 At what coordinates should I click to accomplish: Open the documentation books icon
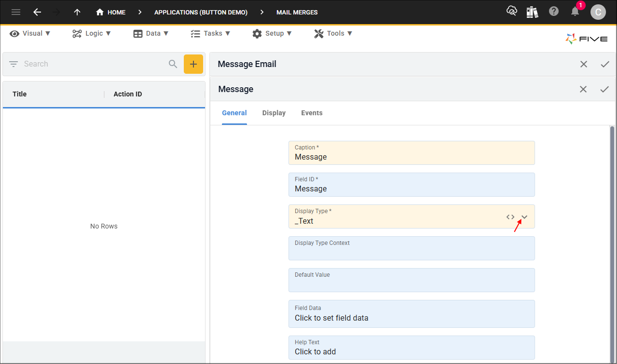tap(532, 12)
